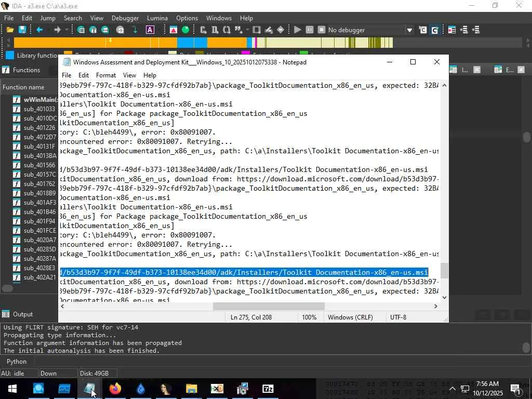Open File Explorer from the taskbar
Image resolution: width=532 pixels, height=399 pixels.
point(191,389)
